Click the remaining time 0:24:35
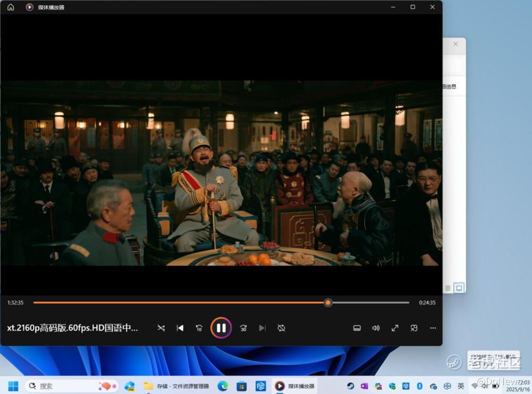The height and width of the screenshot is (394, 532). [x=427, y=302]
